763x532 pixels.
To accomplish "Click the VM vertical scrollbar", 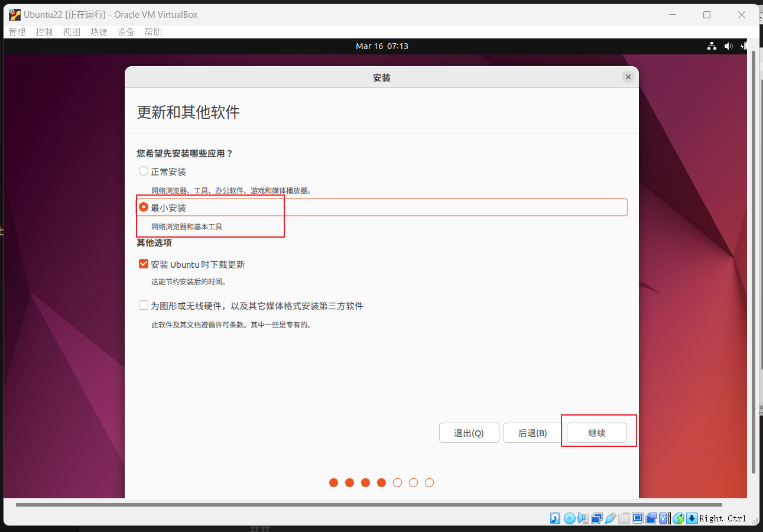I will click(753, 261).
